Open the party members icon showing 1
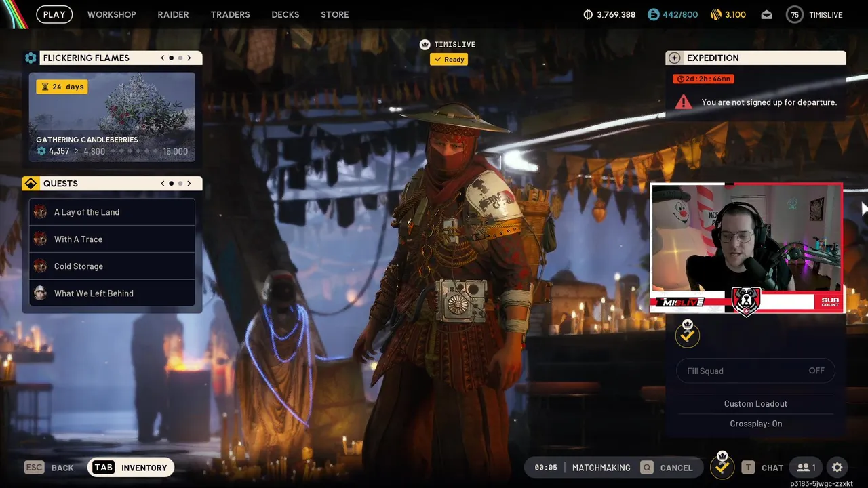This screenshot has width=868, height=488. [x=806, y=468]
